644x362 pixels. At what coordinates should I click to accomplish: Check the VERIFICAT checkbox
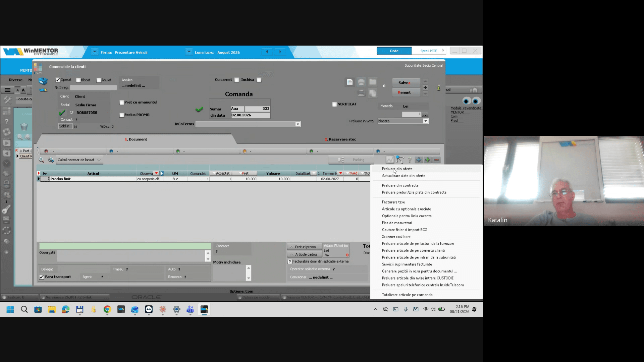pyautogui.click(x=334, y=104)
